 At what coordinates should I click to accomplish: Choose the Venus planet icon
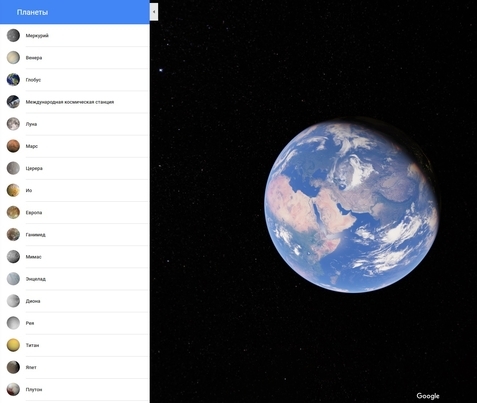tap(13, 58)
